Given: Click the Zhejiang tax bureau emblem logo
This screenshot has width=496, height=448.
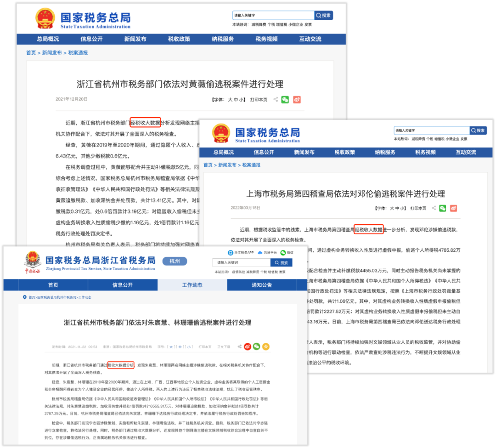Looking at the screenshot, I should [33, 262].
